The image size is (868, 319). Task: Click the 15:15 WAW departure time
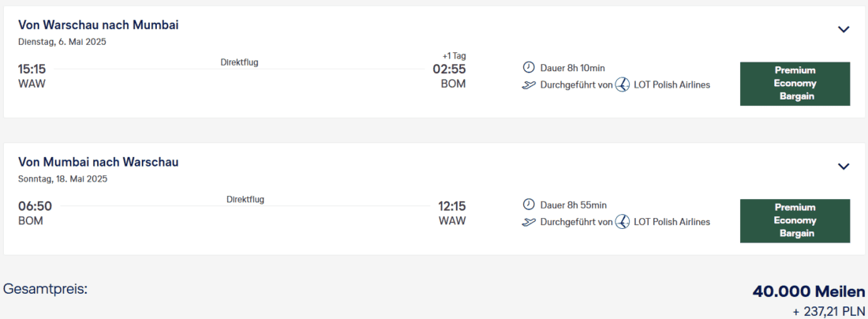coord(32,69)
